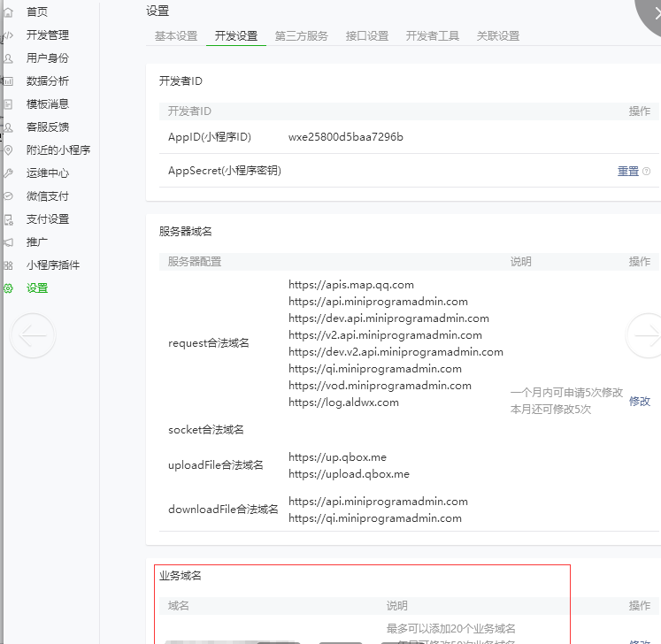Click the 运维中心 wrench icon
This screenshot has width=661, height=644.
tap(8, 173)
